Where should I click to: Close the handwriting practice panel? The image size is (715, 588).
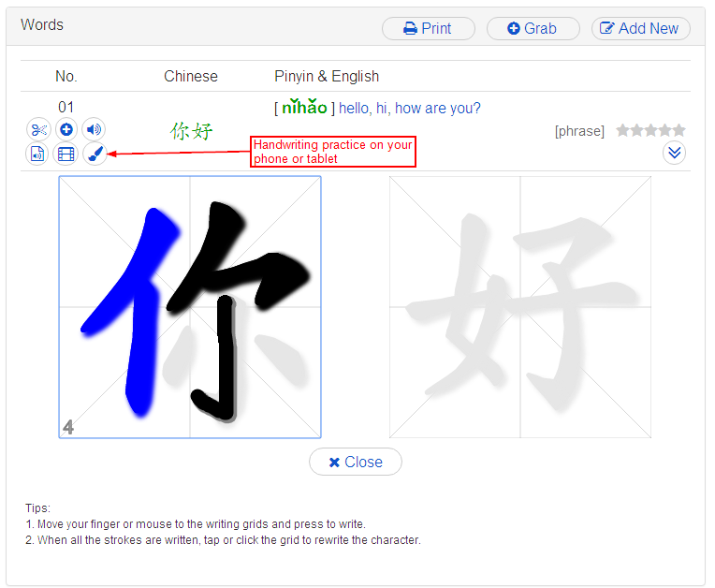356,462
